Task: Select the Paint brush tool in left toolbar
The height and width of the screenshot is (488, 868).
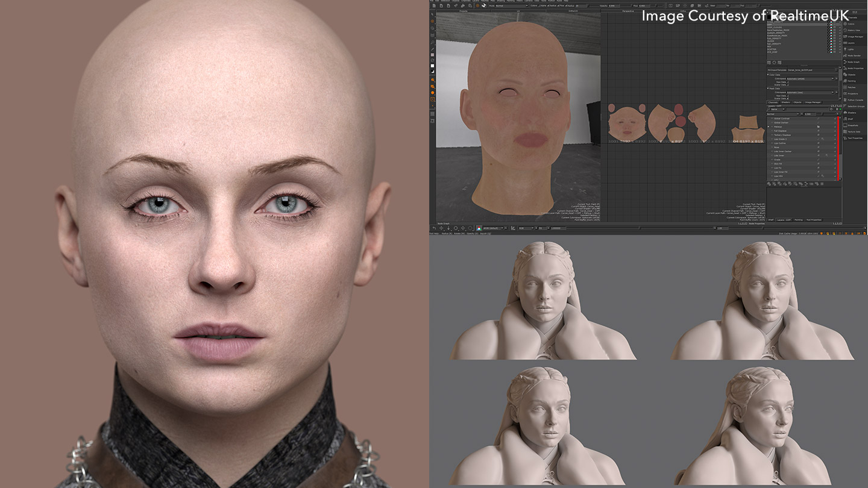Action: click(432, 20)
